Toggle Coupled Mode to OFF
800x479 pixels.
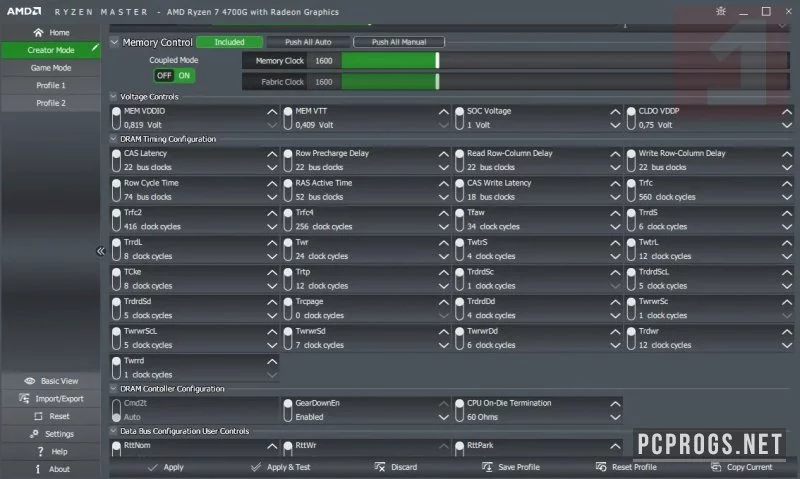click(164, 75)
